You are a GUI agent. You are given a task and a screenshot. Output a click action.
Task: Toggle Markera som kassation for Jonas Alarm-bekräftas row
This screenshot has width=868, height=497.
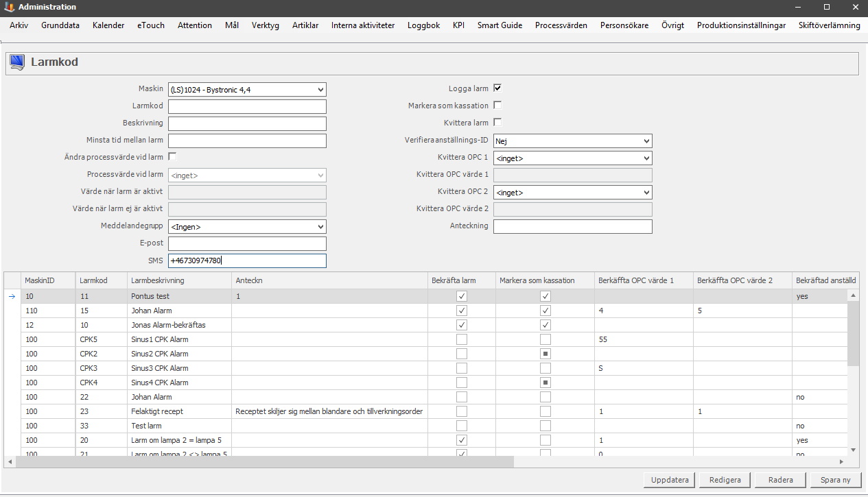click(x=545, y=325)
